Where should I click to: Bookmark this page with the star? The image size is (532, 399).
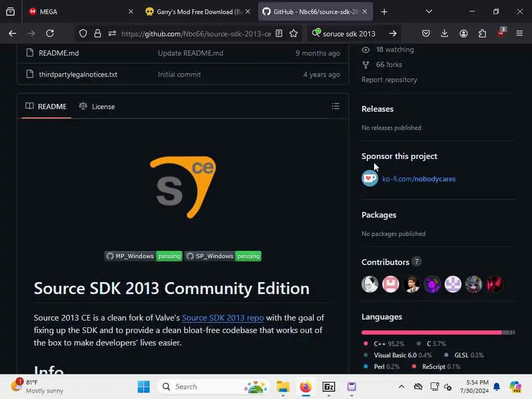pos(294,33)
